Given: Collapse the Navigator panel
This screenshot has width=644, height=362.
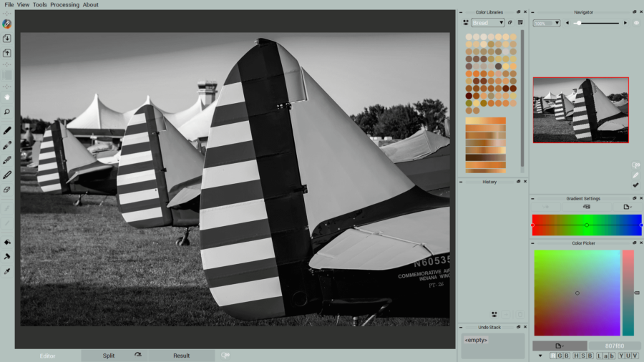Looking at the screenshot, I should [x=533, y=12].
